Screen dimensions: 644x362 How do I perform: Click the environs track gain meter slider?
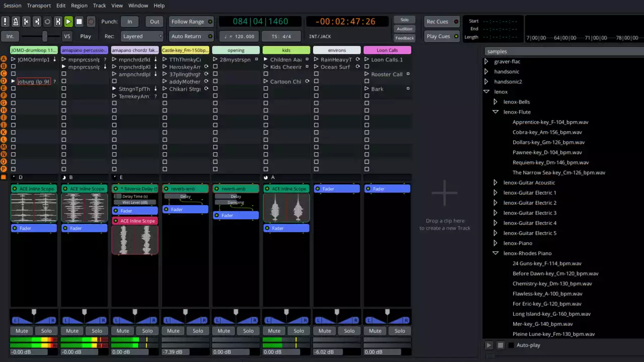pyautogui.click(x=337, y=352)
